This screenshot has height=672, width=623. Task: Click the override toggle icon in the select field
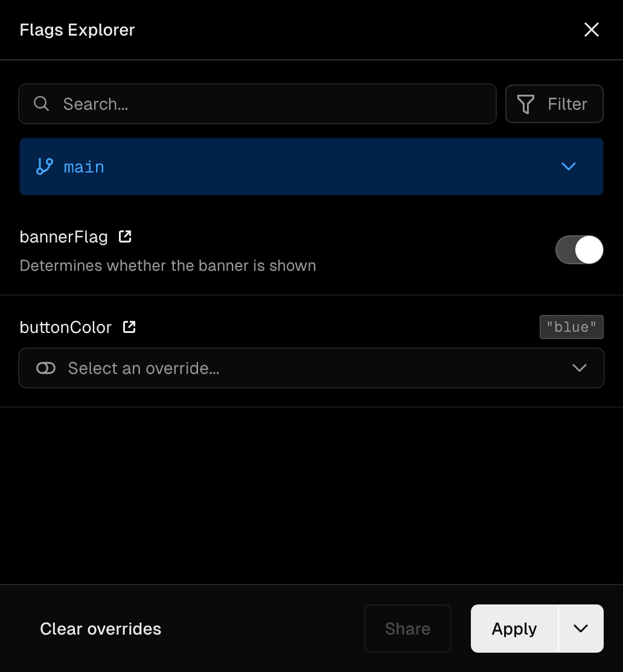45,368
